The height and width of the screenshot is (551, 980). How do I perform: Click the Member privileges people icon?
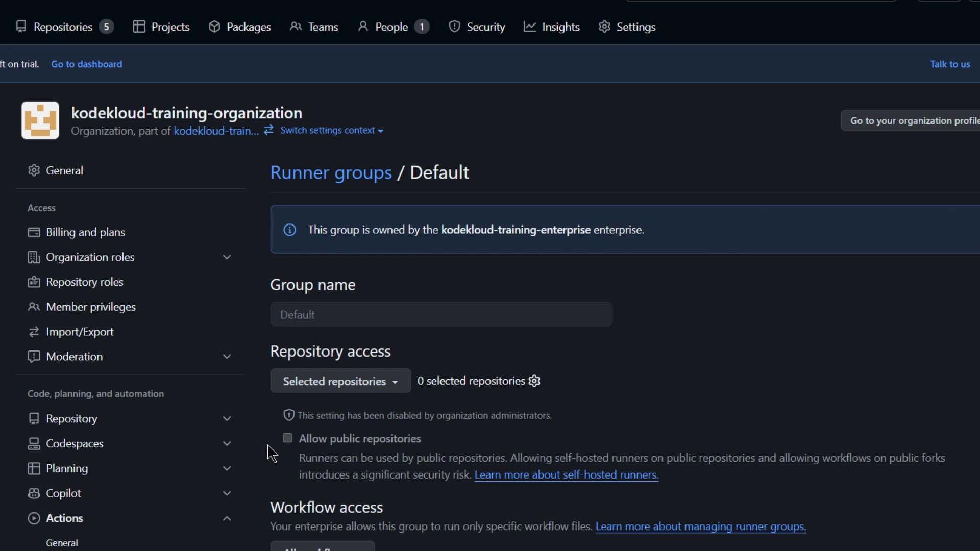[34, 307]
